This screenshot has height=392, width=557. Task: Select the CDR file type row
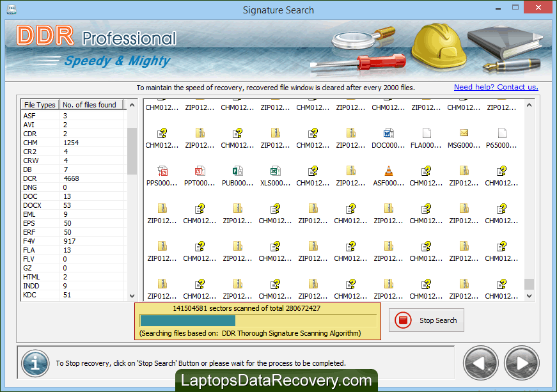(x=74, y=134)
